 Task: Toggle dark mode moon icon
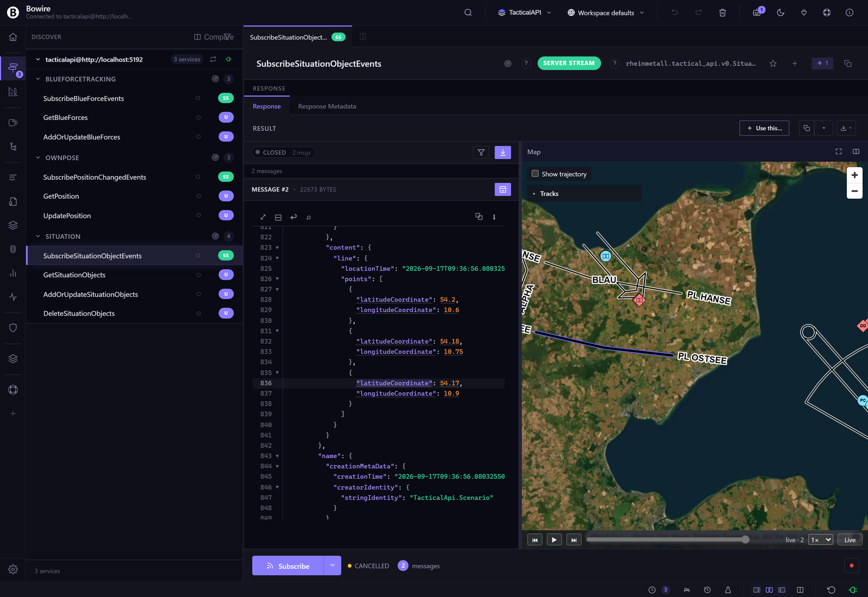(x=781, y=12)
